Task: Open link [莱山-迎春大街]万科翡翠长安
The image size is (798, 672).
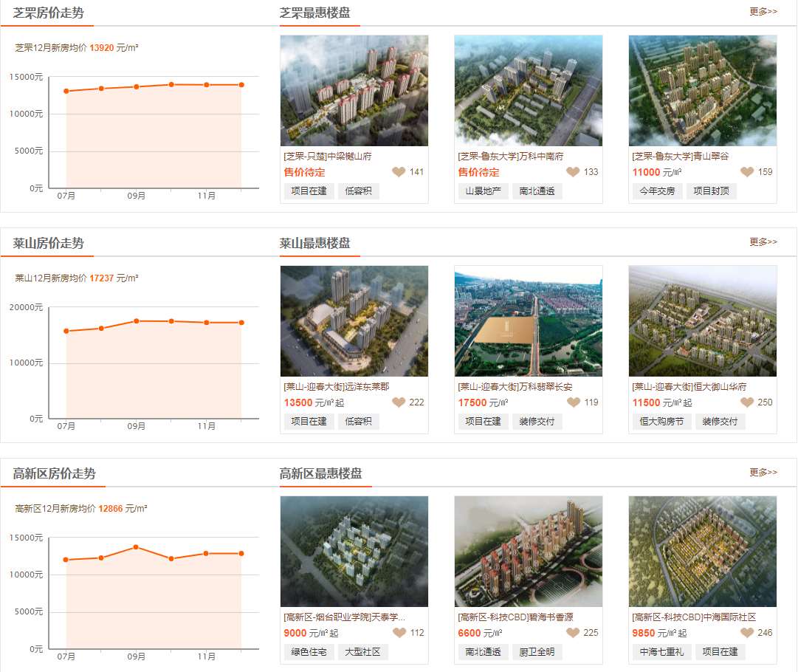Action: pyautogui.click(x=515, y=387)
